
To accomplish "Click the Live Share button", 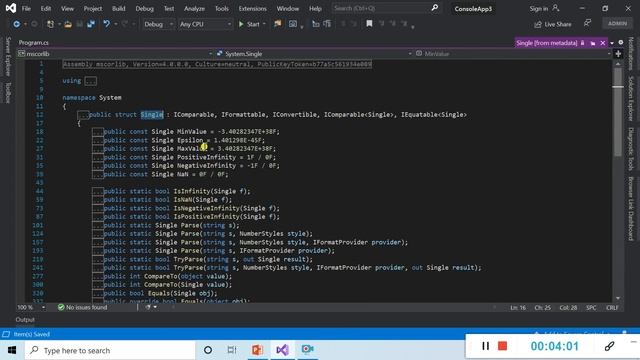I will [x=553, y=24].
